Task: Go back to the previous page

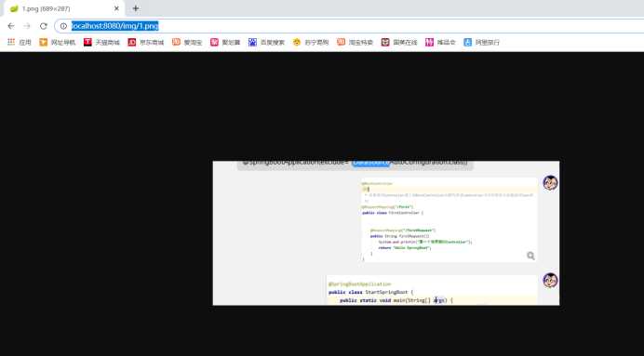Action: 11,26
